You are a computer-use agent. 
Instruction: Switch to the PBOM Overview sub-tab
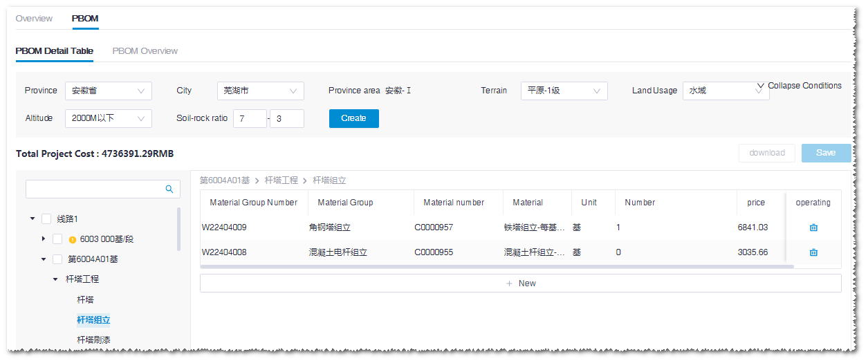(145, 51)
